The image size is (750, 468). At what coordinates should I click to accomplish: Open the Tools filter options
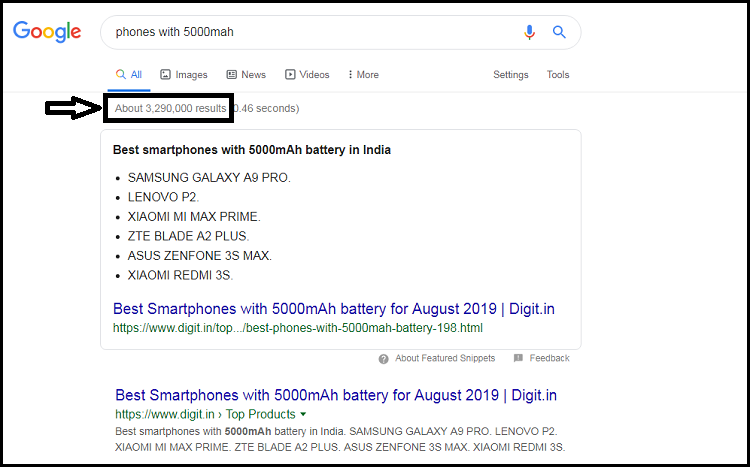coord(557,75)
